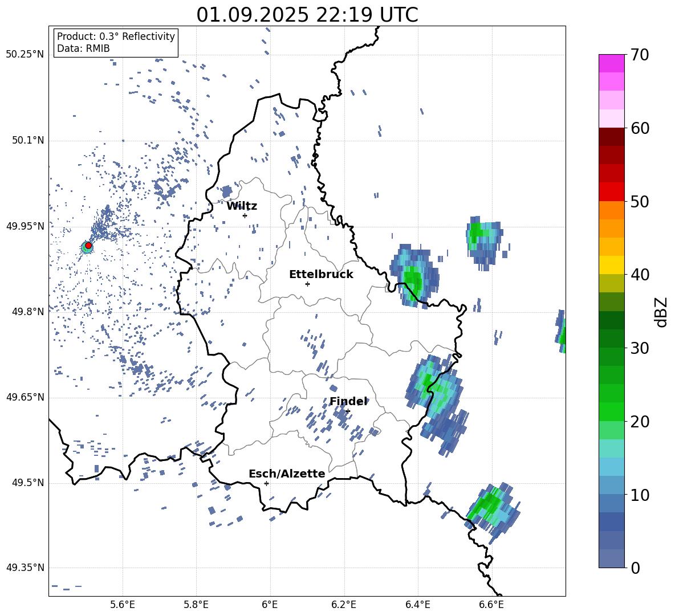
Task: Select the Findel label
Action: pyautogui.click(x=348, y=401)
